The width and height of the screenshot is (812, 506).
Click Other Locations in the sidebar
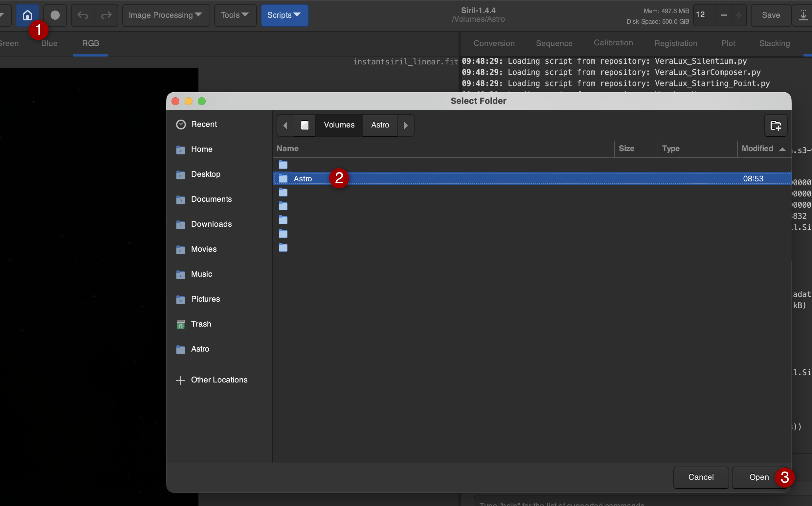point(219,380)
